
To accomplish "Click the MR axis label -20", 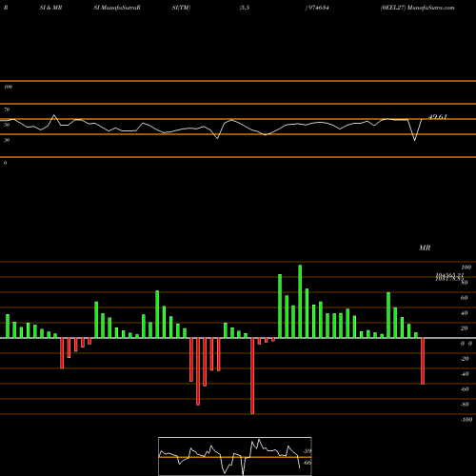I will click(465, 359).
